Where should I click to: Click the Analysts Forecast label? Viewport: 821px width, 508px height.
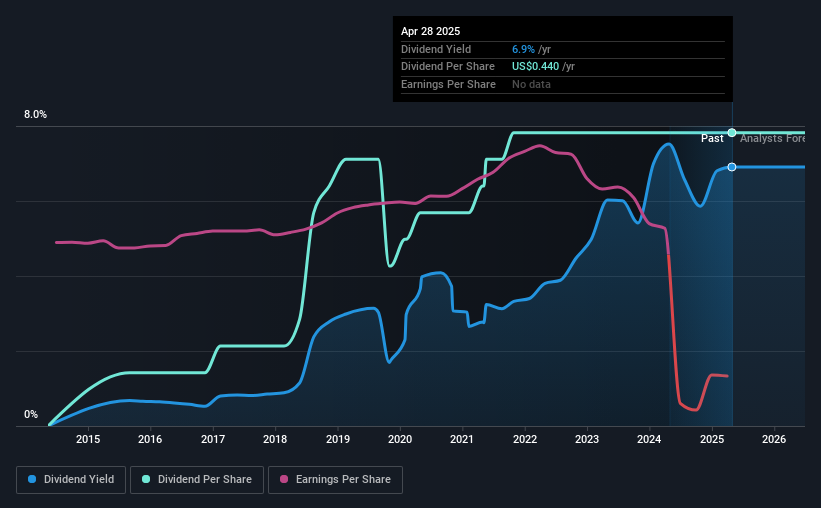[772, 138]
